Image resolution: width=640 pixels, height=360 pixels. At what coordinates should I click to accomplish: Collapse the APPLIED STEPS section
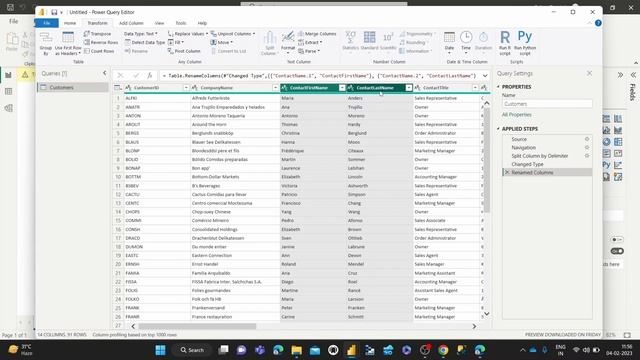coord(498,129)
